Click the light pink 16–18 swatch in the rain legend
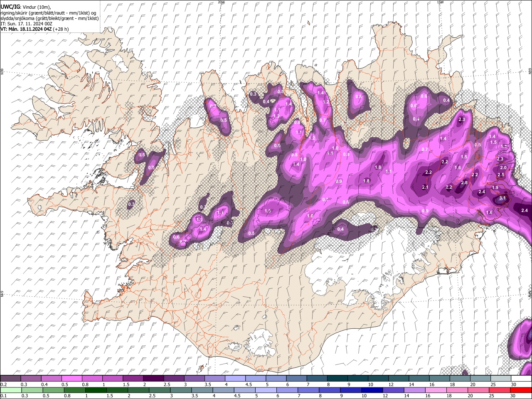The height and width of the screenshot is (399, 532). click(436, 390)
